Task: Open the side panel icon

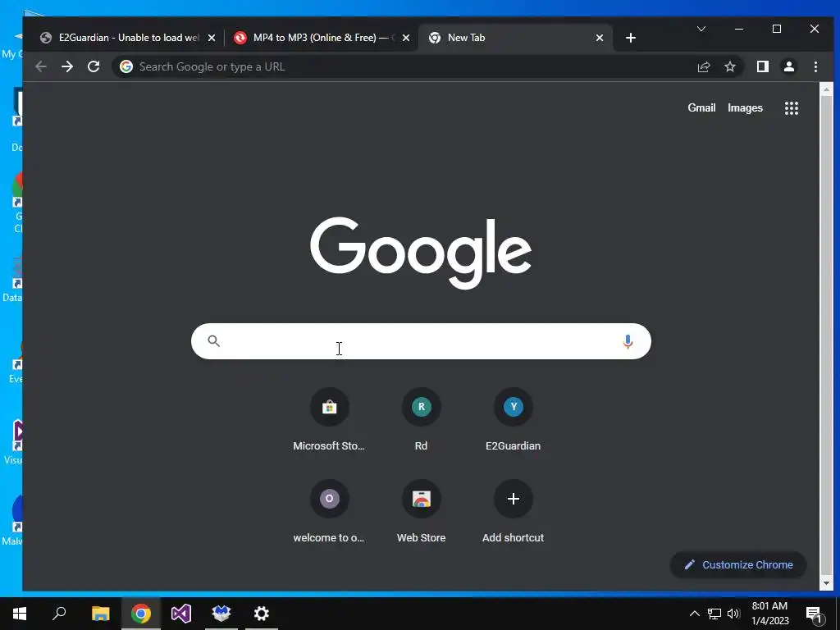Action: (x=762, y=66)
